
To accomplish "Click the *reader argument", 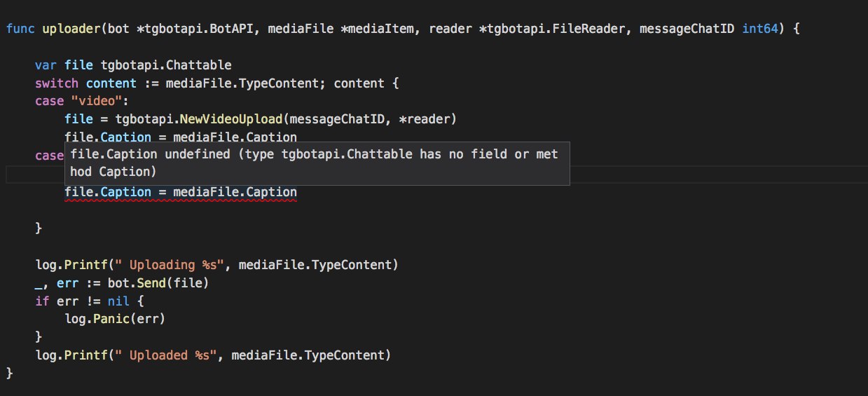I will [x=427, y=119].
